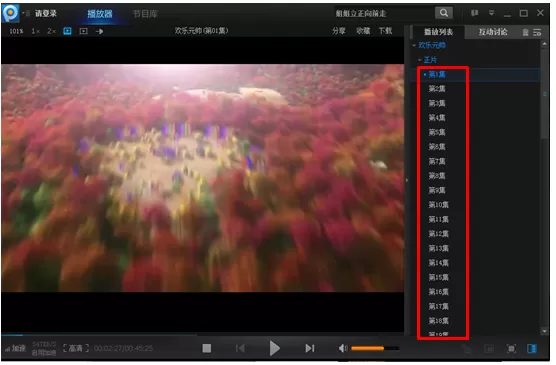The height and width of the screenshot is (365, 556).
Task: Select episode 第18集 in playlist
Action: coord(439,321)
